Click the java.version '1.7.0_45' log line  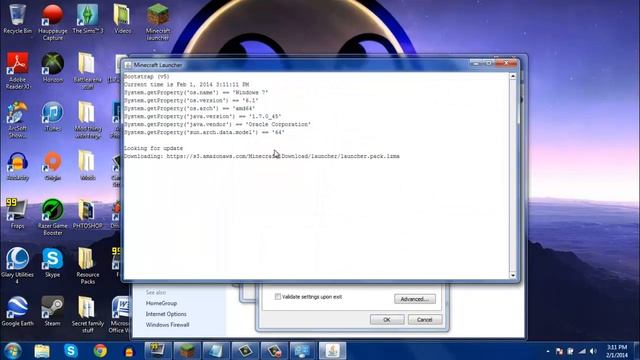202,116
